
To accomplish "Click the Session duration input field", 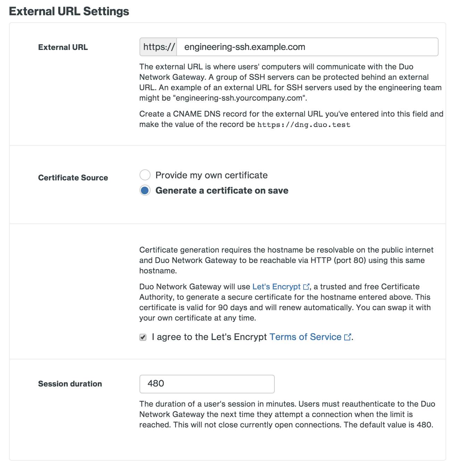I will (x=206, y=384).
